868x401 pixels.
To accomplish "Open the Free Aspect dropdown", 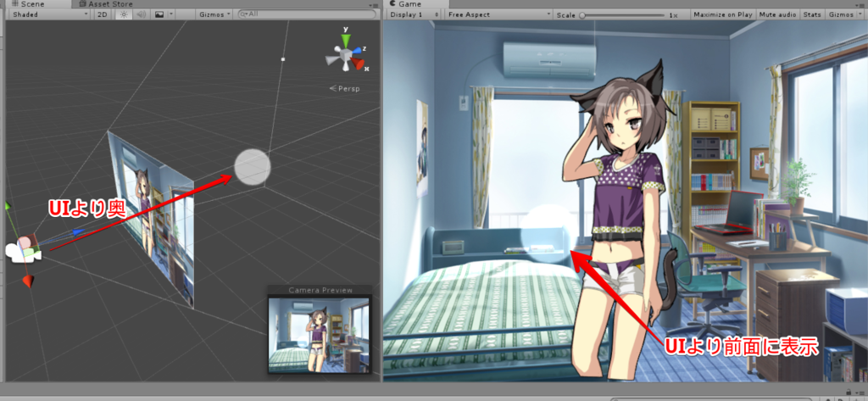I will point(499,14).
